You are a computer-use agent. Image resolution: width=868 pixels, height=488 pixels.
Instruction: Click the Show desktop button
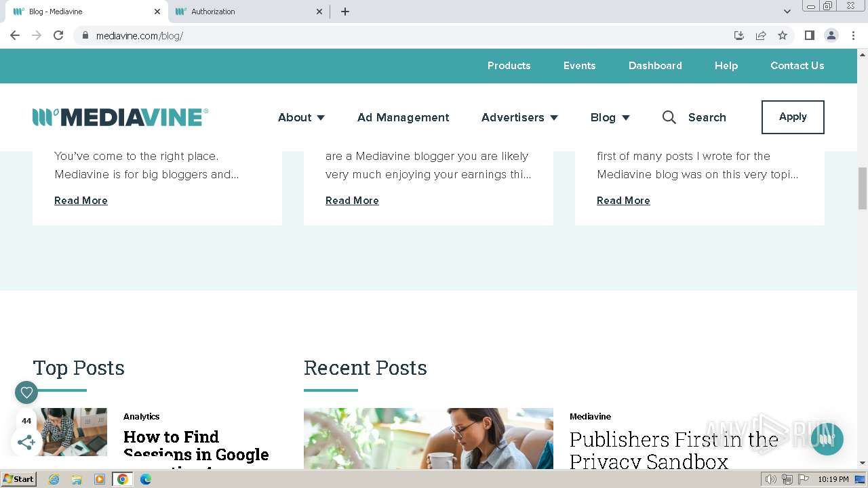(x=860, y=479)
